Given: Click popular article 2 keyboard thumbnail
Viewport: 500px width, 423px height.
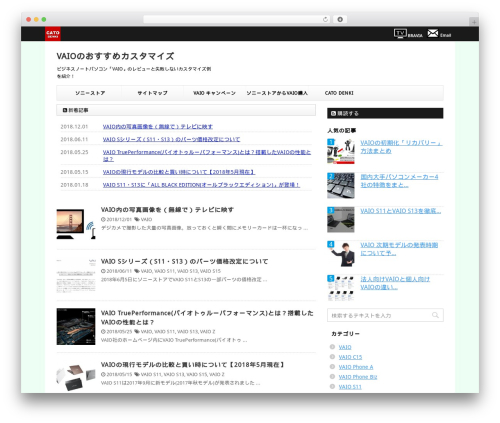Looking at the screenshot, I should [x=341, y=186].
